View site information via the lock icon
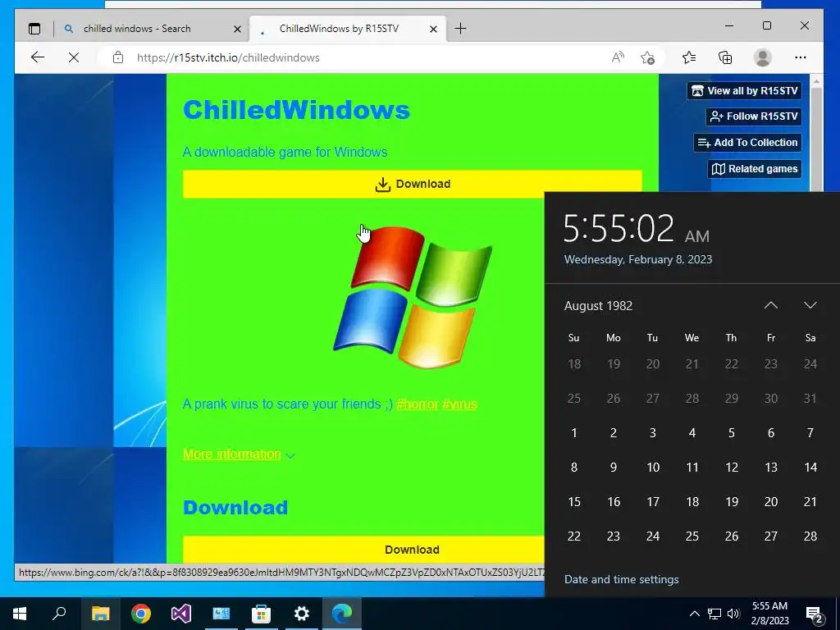 [x=118, y=57]
